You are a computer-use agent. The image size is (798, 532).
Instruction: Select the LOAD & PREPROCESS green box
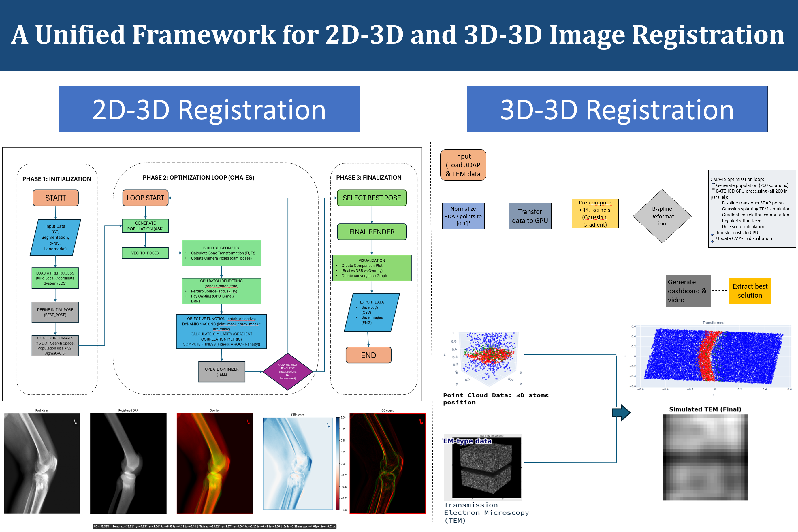click(55, 278)
